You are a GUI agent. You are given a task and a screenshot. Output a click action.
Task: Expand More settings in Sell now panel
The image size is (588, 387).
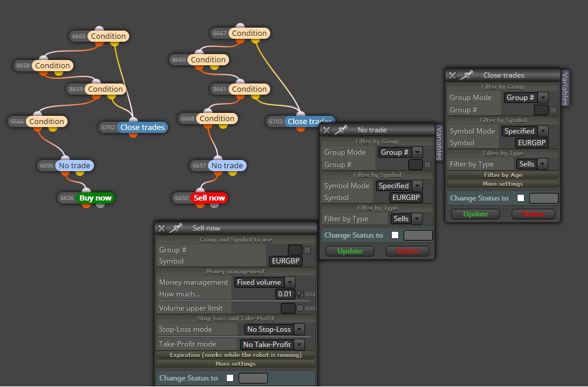236,364
